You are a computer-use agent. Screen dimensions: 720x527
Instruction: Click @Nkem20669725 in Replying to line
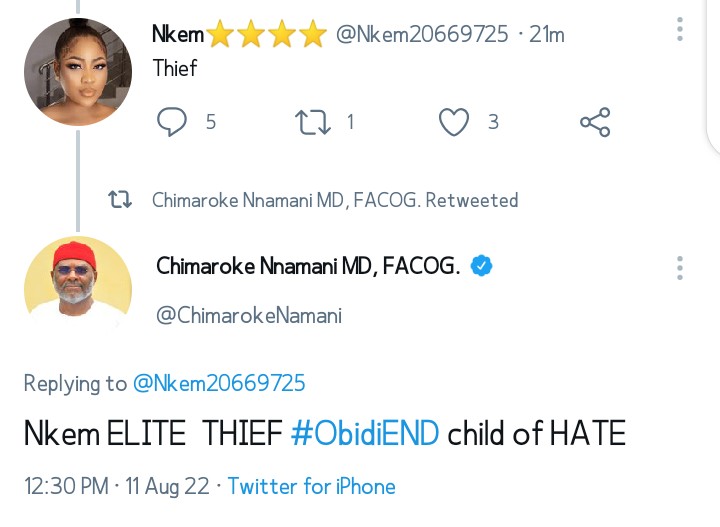pos(219,383)
